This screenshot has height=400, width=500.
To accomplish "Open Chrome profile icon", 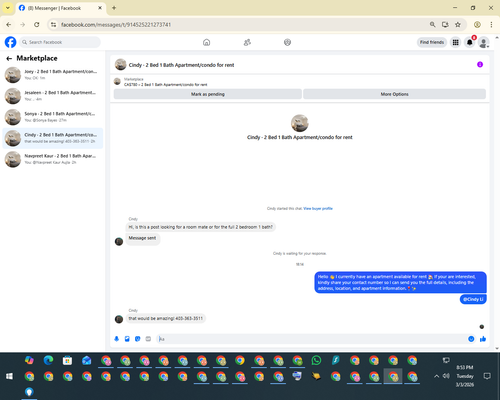I will coord(477,25).
